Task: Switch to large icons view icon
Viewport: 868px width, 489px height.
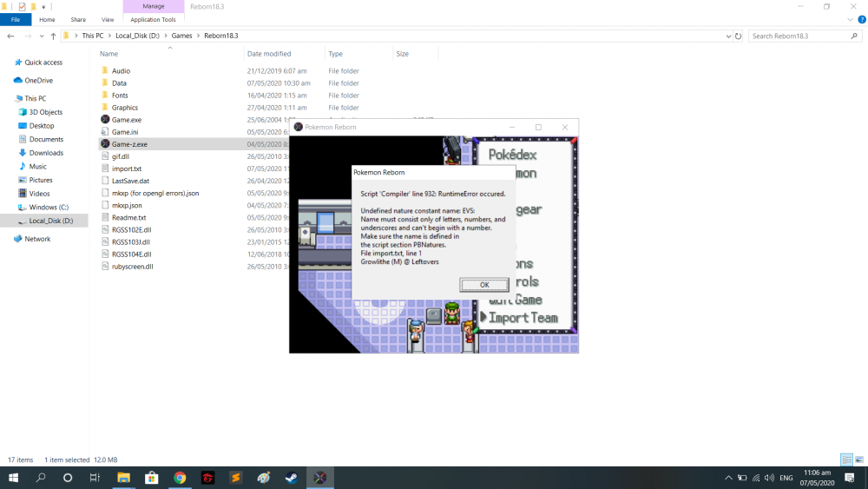Action: coord(859,459)
